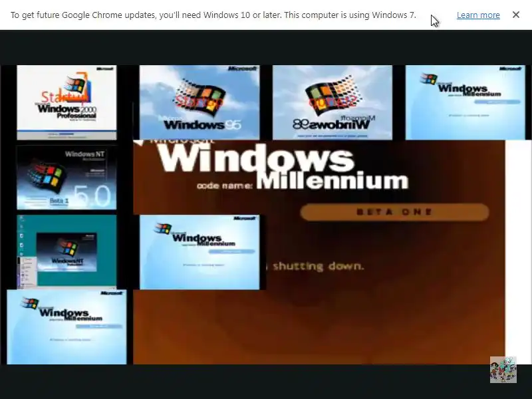
Task: Read the Windows 7 update notice text
Action: pos(213,15)
